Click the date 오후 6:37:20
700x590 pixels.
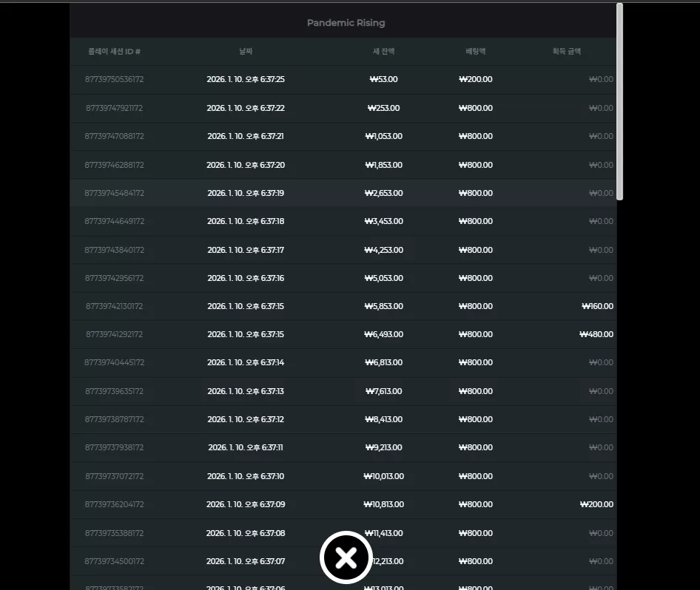(246, 165)
